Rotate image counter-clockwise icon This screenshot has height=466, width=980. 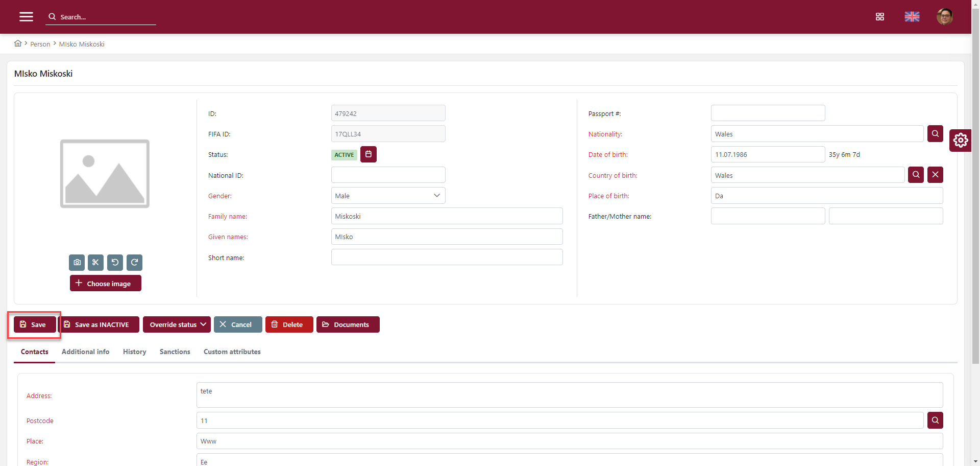click(x=115, y=263)
